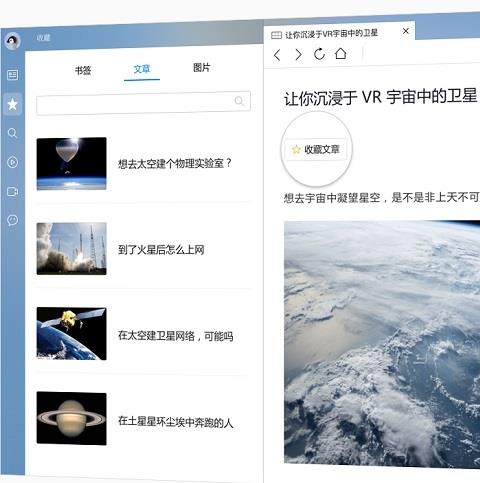Screen dimensions: 480x483
Task: Open the chat bubble sidebar icon
Action: coord(12,220)
